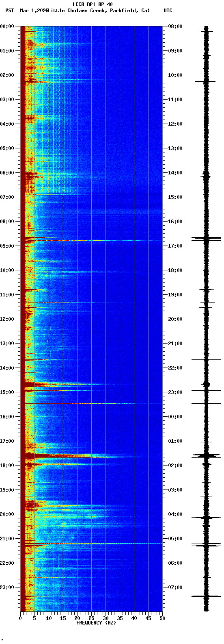The width and height of the screenshot is (224, 644).
Task: Click the 06:00 PST time label
Action: click(x=7, y=173)
